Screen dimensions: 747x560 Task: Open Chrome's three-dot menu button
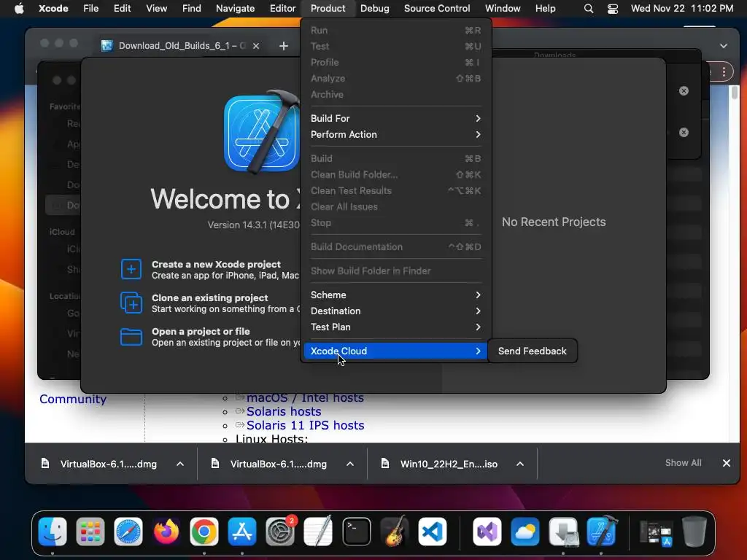point(724,72)
